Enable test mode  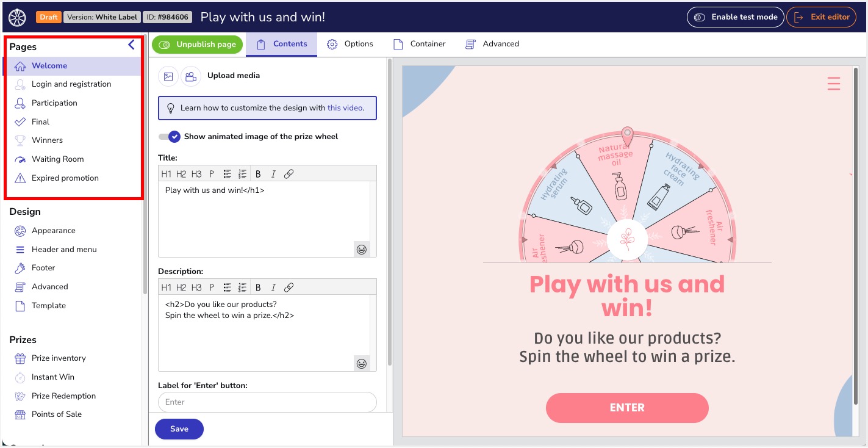pyautogui.click(x=736, y=17)
